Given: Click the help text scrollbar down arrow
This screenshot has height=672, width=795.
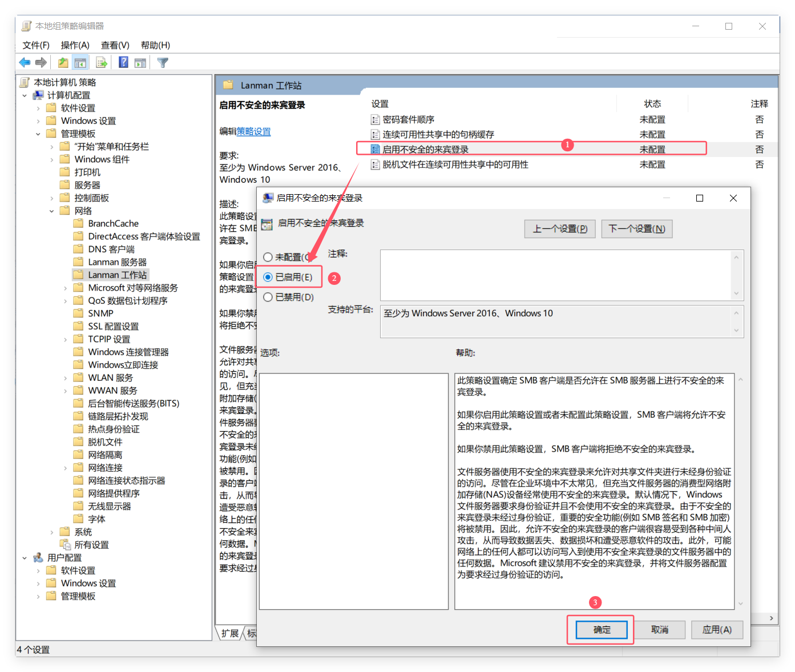Looking at the screenshot, I should 740,603.
